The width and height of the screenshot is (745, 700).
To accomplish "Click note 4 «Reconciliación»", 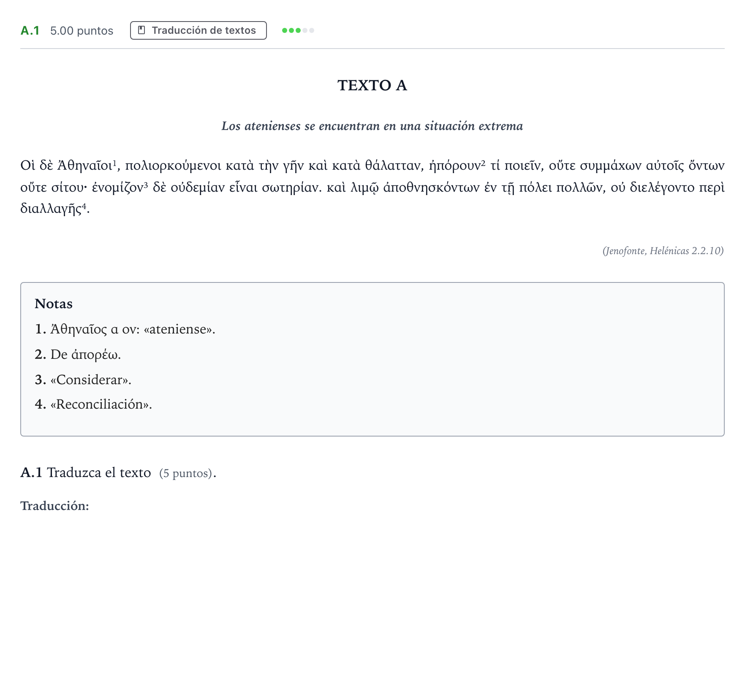I will point(93,404).
